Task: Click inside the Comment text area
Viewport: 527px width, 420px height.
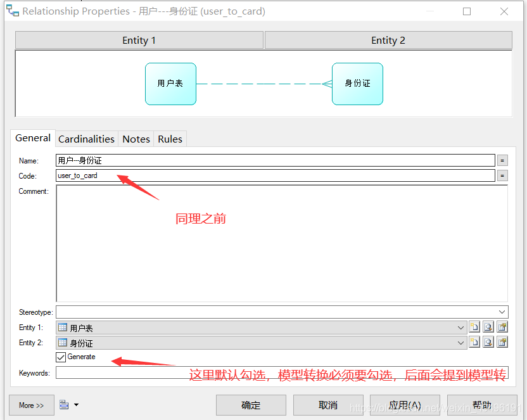Action: pyautogui.click(x=282, y=243)
